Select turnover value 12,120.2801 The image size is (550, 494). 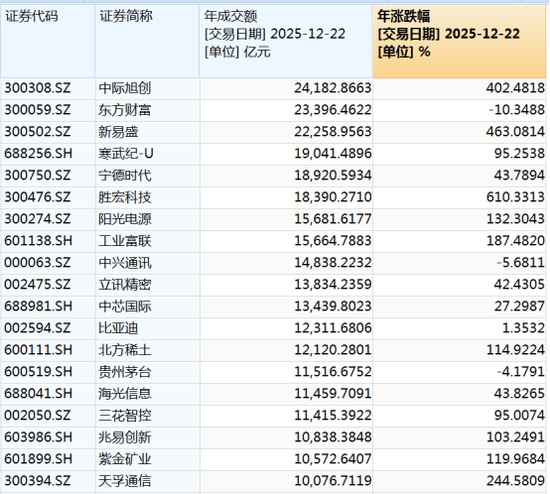click(x=333, y=350)
